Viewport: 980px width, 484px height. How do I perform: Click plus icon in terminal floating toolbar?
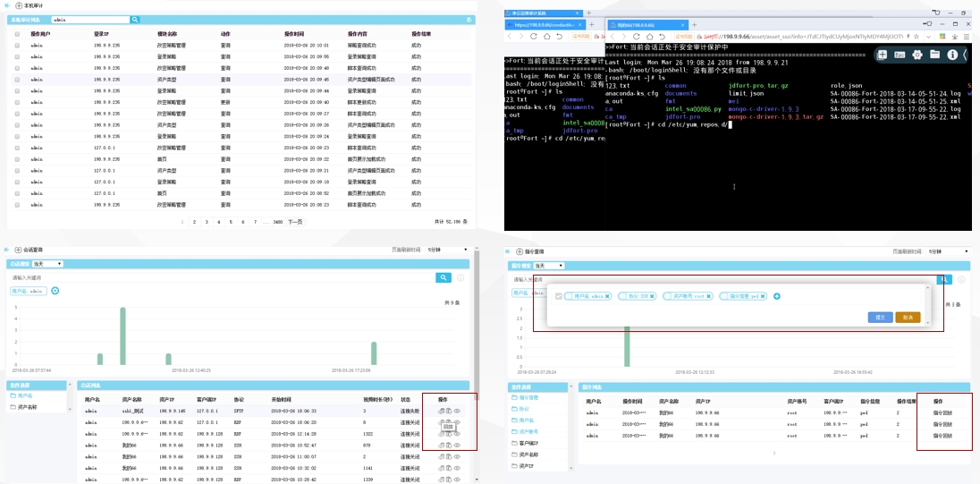click(x=883, y=55)
